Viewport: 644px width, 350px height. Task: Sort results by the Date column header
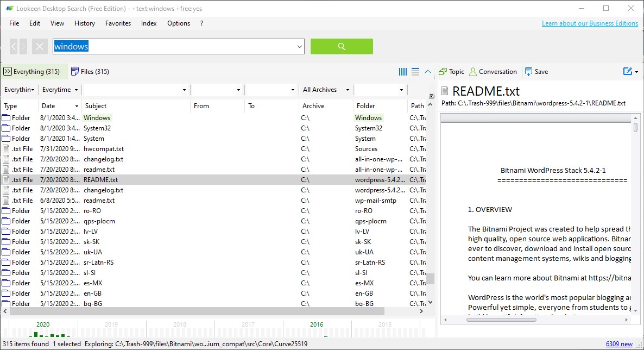pyautogui.click(x=60, y=105)
